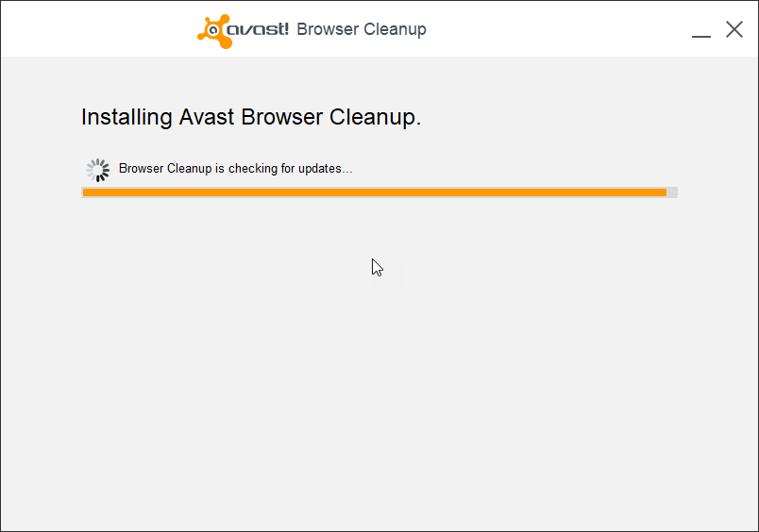Minimize the Browser Cleanup installer window
759x532 pixels.
[700, 30]
